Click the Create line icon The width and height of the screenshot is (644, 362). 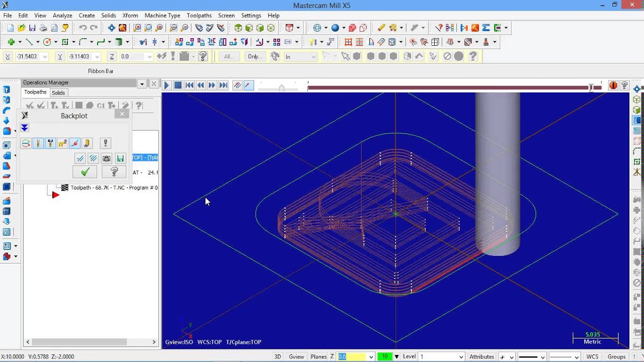point(29,42)
